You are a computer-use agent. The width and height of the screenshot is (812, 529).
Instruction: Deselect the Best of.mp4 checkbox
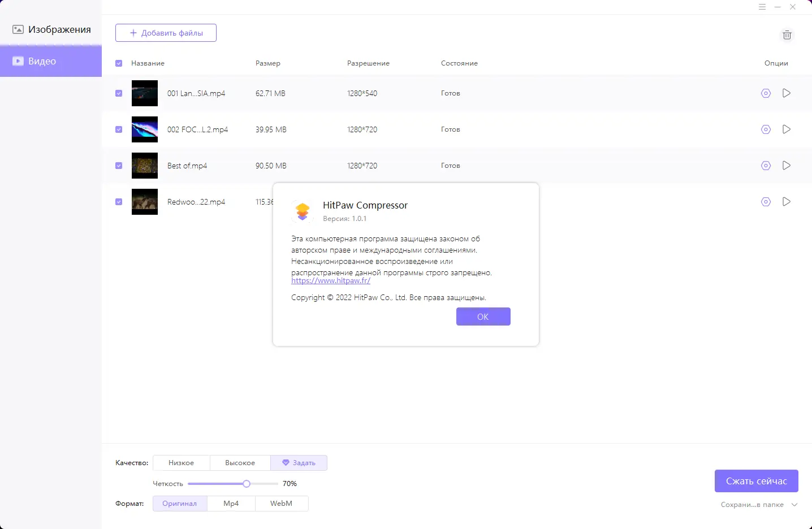coord(119,166)
